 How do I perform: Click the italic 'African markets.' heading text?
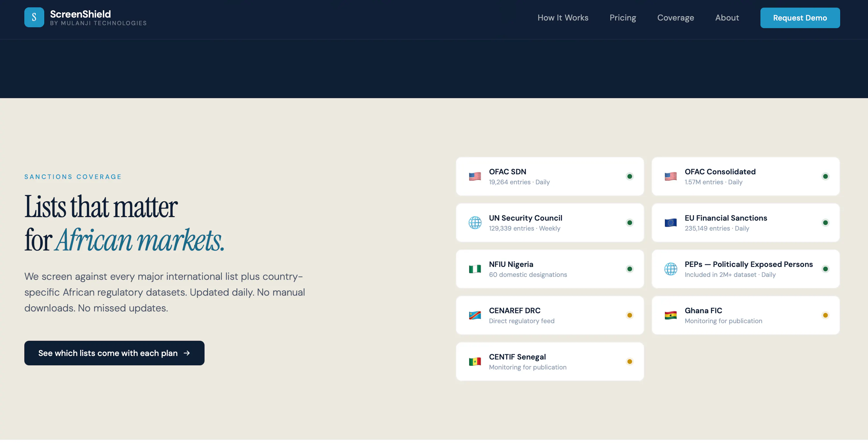point(140,241)
